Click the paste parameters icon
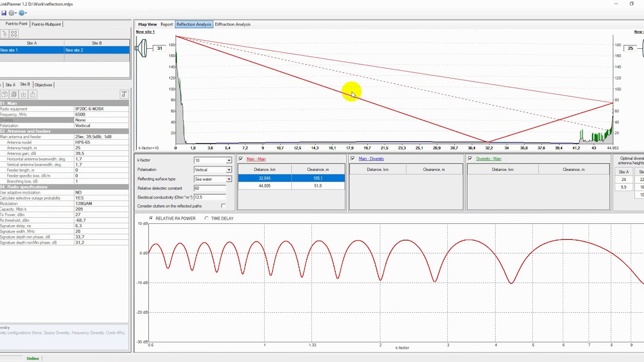Image resolution: width=644 pixels, height=362 pixels. point(14,95)
